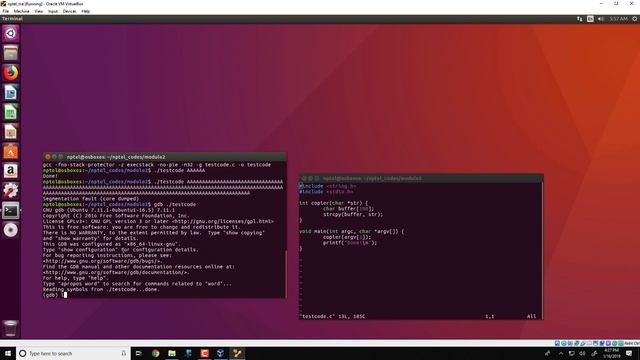Open the VirtualBox Machine menu

pyautogui.click(x=22, y=11)
